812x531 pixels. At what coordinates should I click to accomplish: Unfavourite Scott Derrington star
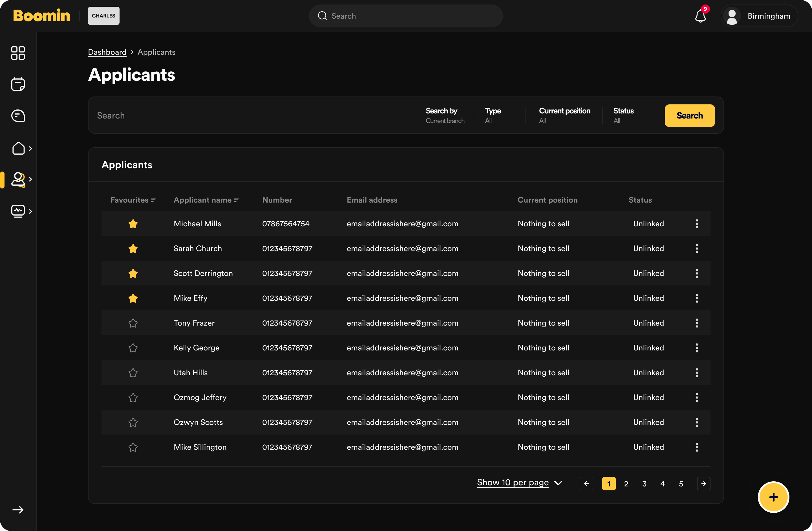coord(133,273)
